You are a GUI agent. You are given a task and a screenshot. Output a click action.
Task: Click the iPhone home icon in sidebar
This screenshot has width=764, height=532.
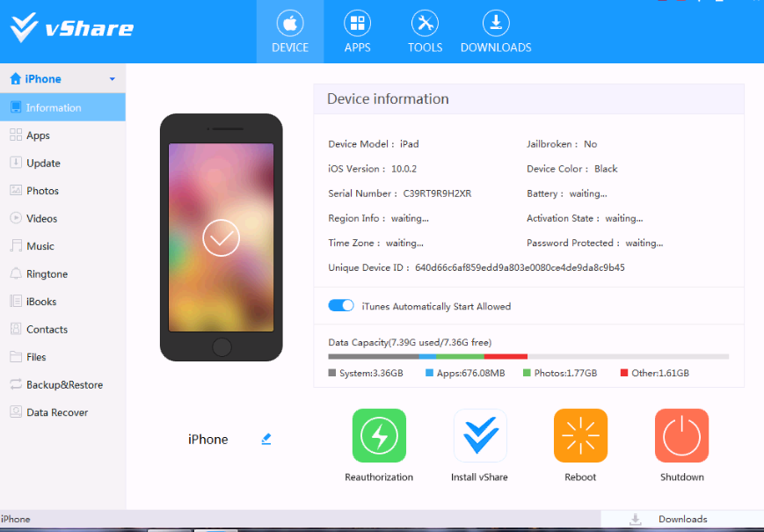pos(15,78)
